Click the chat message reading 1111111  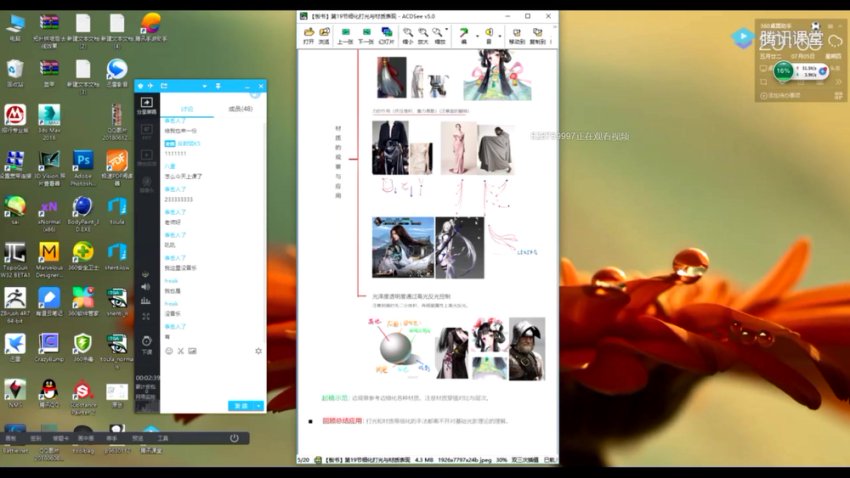[175, 153]
